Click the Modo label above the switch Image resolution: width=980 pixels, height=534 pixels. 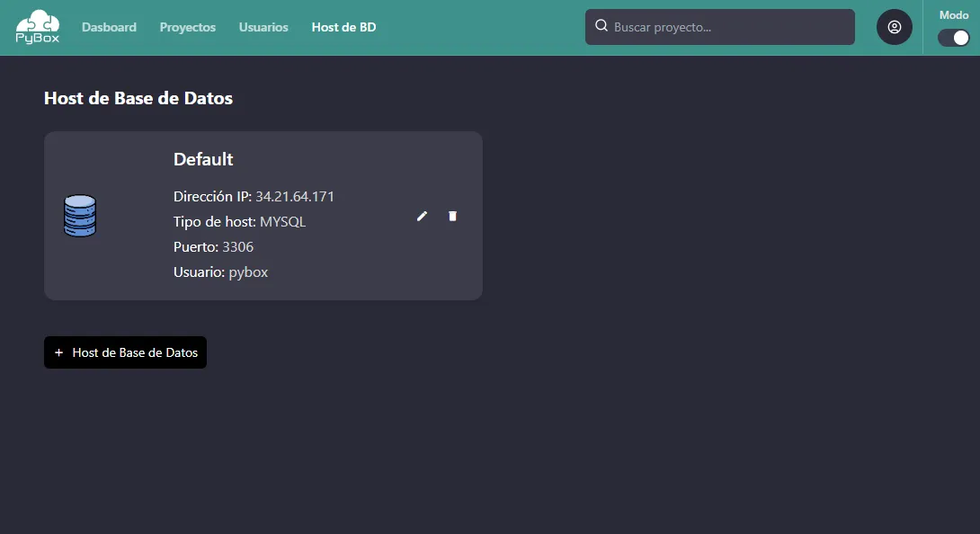[954, 15]
